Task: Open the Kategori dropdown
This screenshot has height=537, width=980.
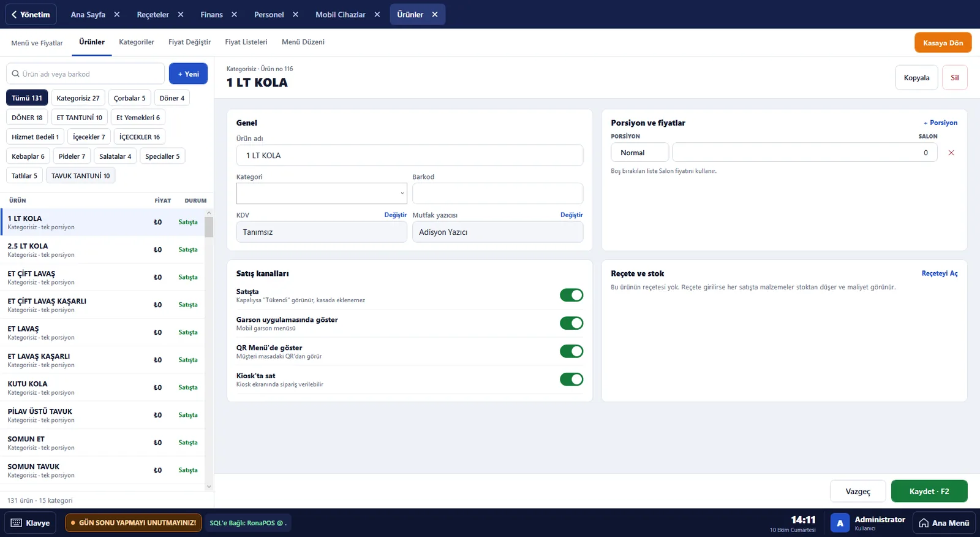Action: [x=322, y=193]
